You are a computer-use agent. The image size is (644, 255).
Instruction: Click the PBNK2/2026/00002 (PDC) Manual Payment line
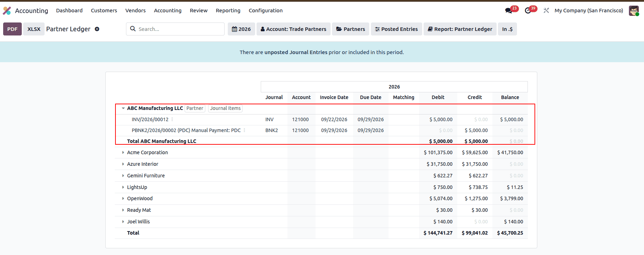point(186,130)
